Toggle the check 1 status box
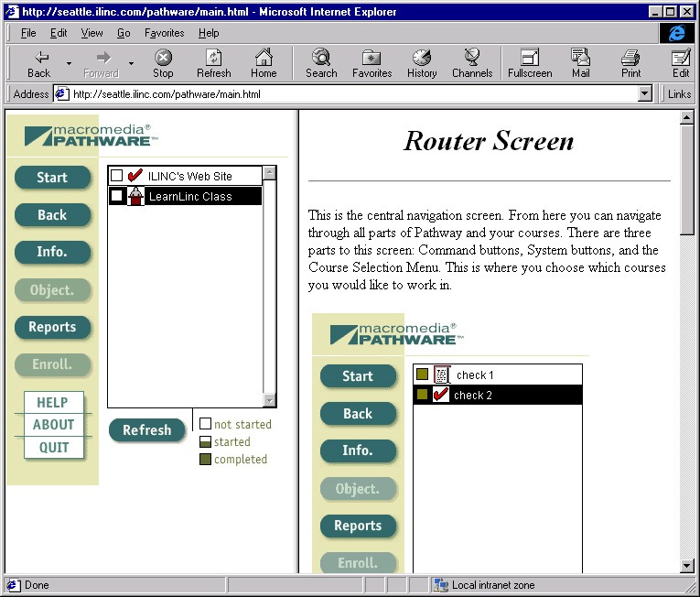 [422, 374]
